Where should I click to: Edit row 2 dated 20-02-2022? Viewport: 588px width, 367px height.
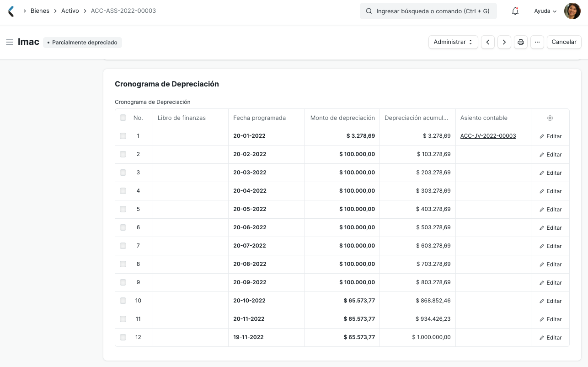[x=551, y=155]
